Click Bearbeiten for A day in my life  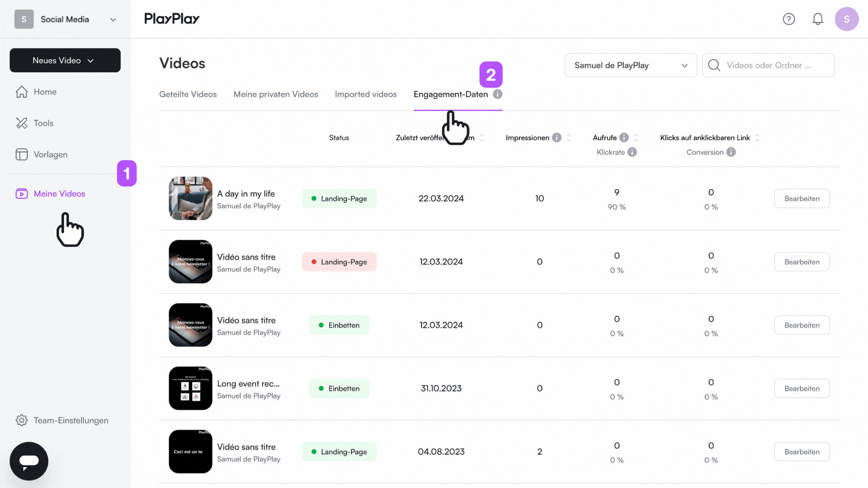point(802,198)
